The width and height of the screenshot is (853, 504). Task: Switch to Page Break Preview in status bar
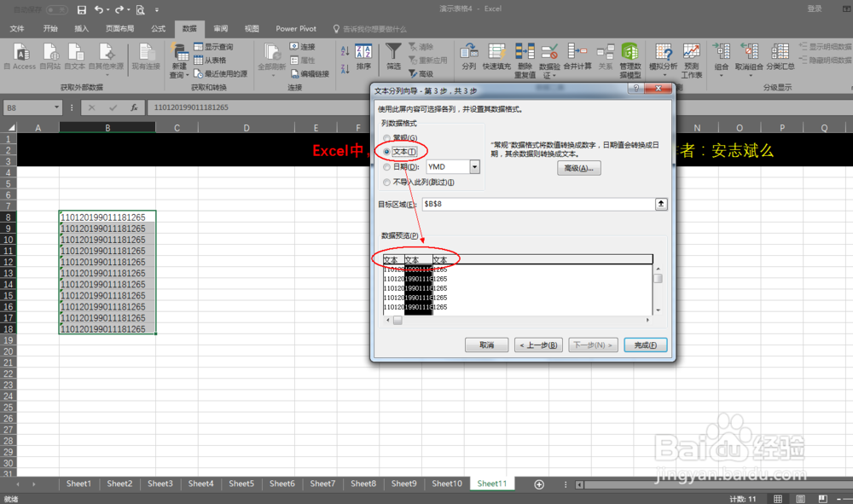click(822, 499)
